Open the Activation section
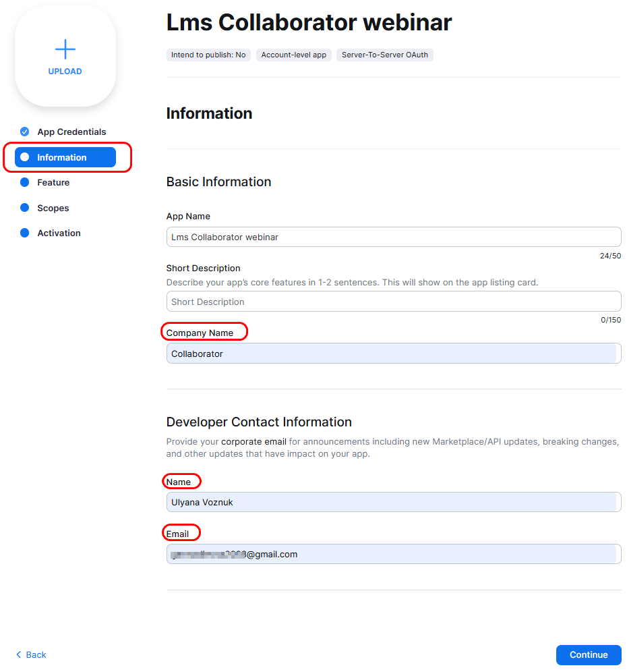The image size is (627, 672). pos(59,233)
